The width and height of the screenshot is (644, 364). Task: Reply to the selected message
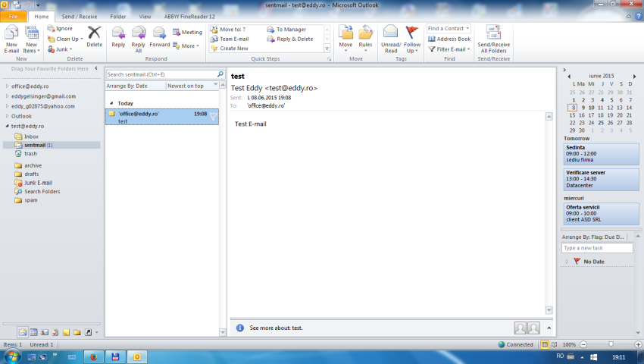(118, 37)
